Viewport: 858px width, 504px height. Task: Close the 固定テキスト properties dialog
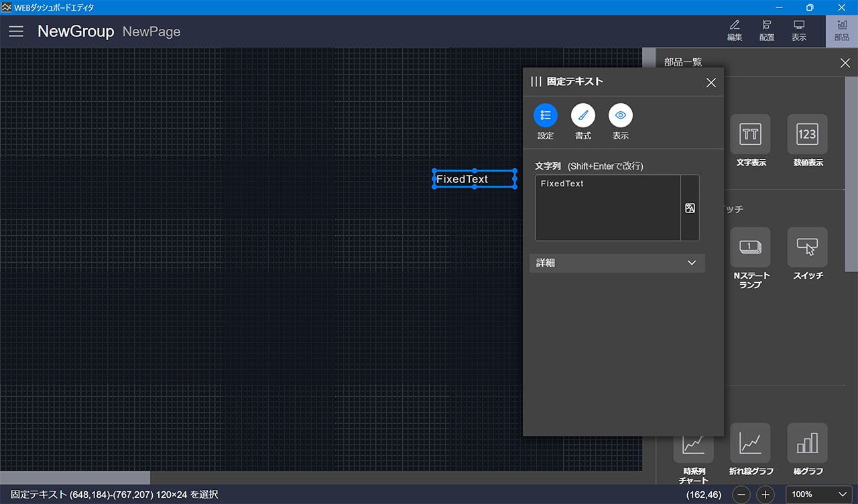coord(711,82)
